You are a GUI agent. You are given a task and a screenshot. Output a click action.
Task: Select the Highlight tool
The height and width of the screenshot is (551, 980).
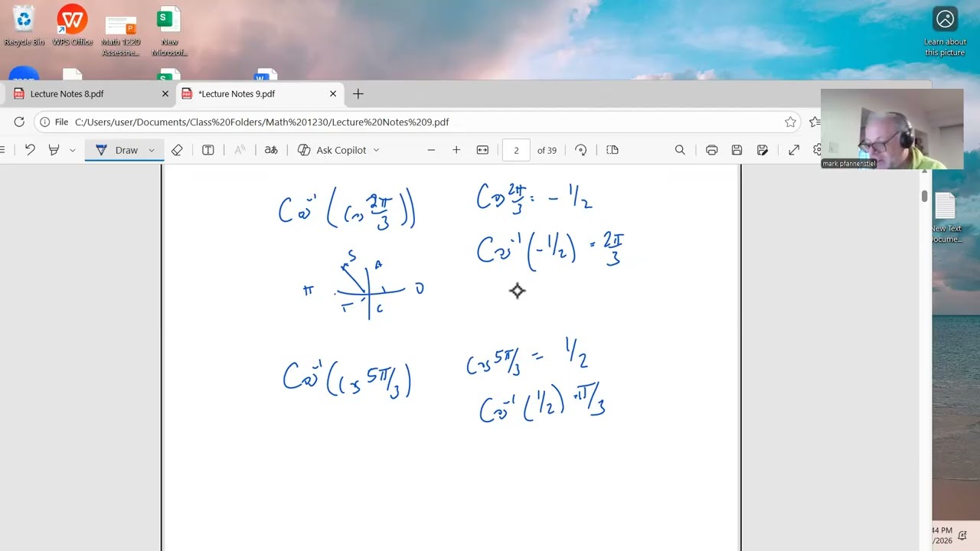click(54, 150)
